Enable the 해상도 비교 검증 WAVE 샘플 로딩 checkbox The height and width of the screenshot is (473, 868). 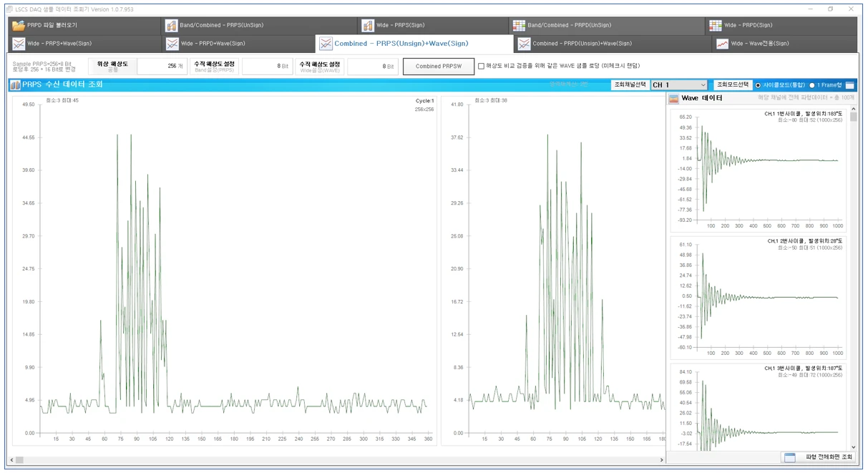481,67
